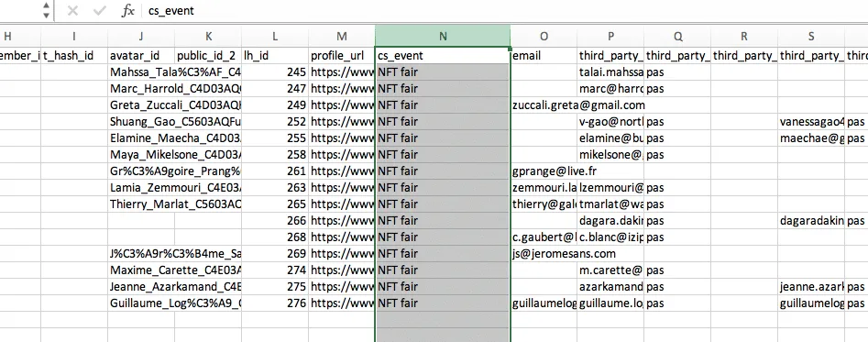Select column J header
This screenshot has height=342, width=868.
[x=141, y=37]
